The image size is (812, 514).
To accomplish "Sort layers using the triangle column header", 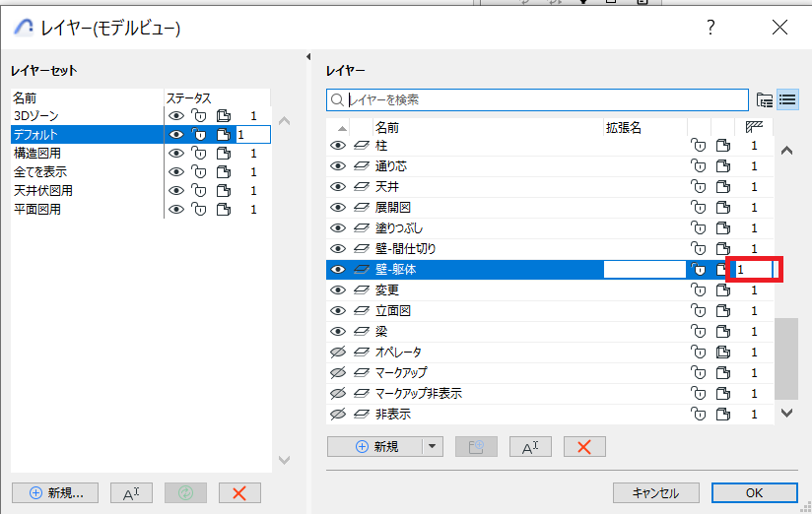I will (x=342, y=128).
